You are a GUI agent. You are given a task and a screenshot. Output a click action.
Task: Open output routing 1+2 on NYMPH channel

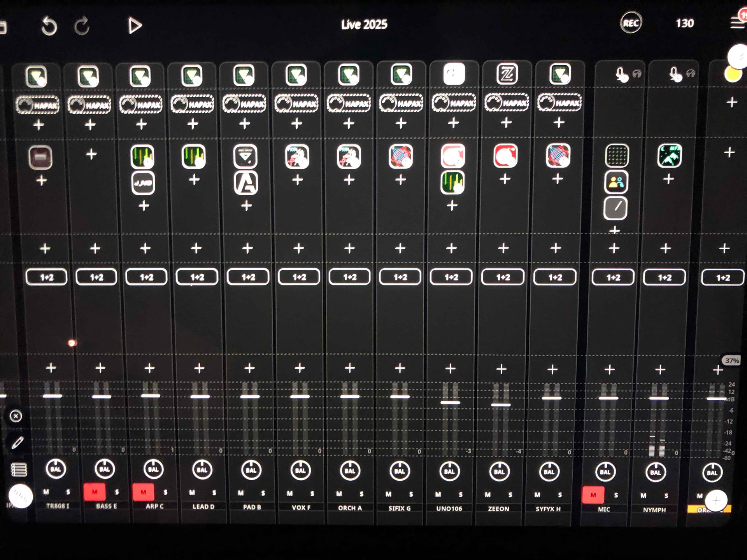664,278
